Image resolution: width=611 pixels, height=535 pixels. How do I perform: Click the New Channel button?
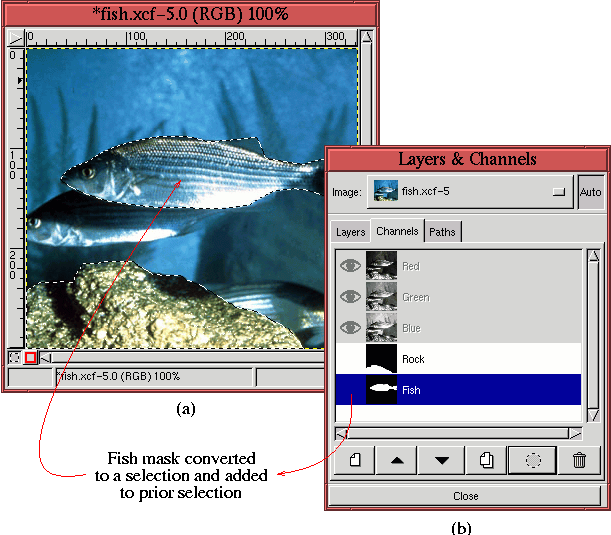(355, 460)
